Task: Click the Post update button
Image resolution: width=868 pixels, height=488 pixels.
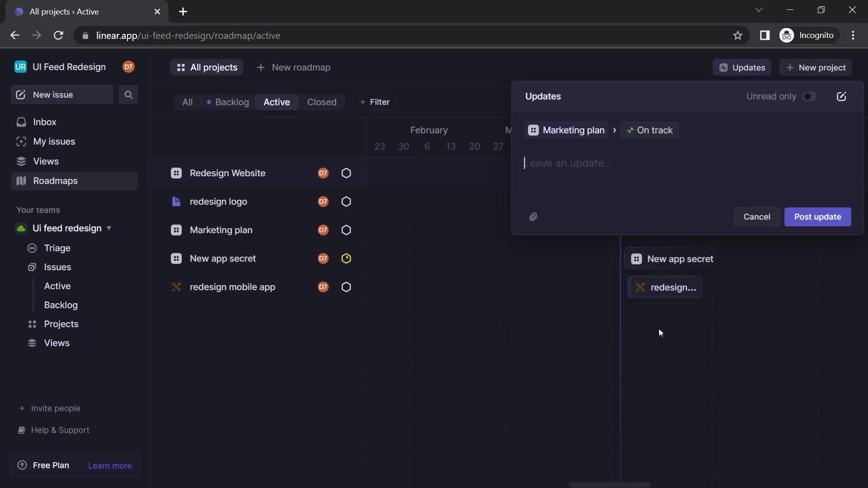Action: tap(817, 216)
